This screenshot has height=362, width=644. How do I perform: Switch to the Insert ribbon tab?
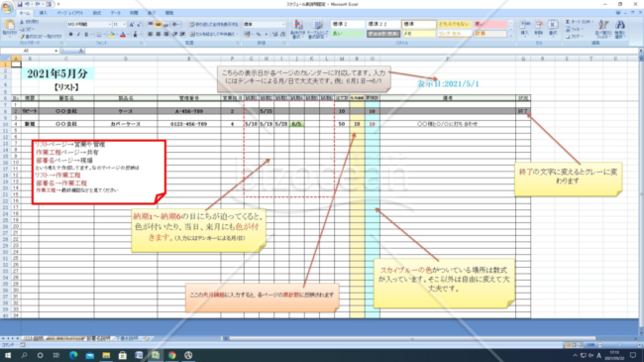43,13
